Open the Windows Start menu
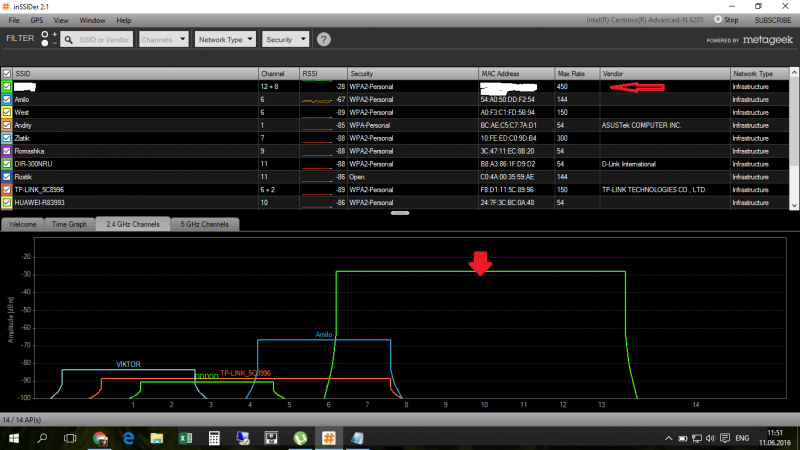 (12, 438)
